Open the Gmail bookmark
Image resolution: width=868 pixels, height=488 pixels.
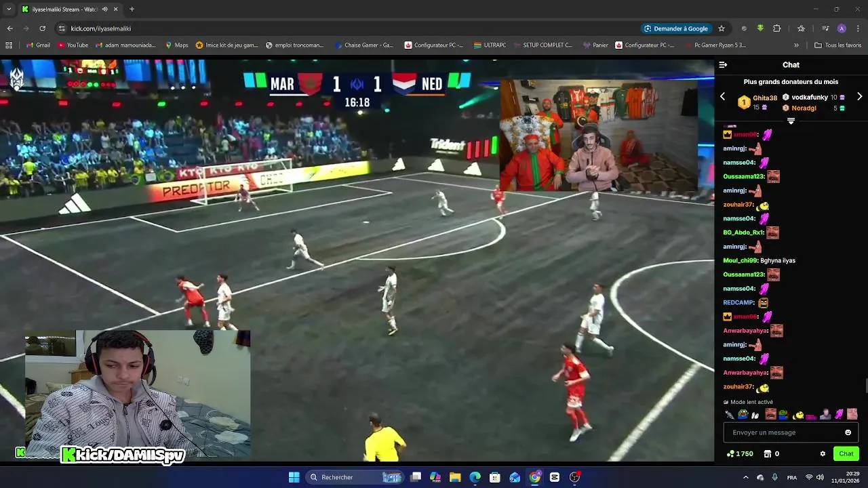38,45
